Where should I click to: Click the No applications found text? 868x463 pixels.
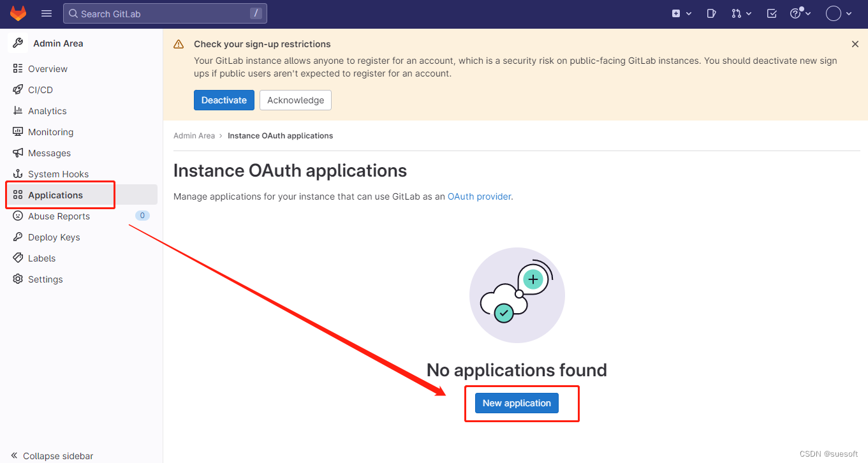point(517,370)
